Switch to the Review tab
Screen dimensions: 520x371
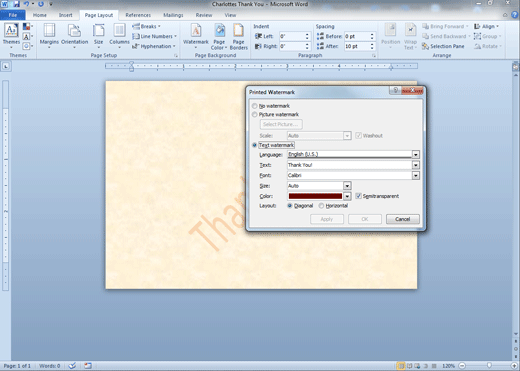(204, 15)
